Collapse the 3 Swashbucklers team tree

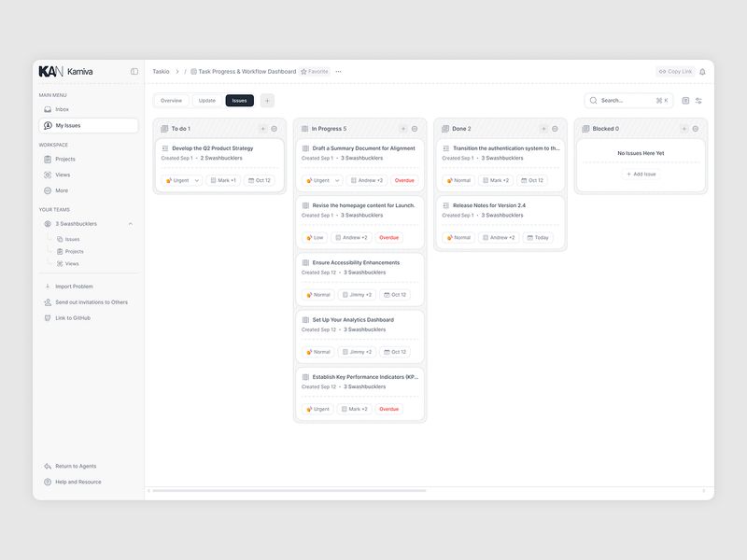coord(131,224)
